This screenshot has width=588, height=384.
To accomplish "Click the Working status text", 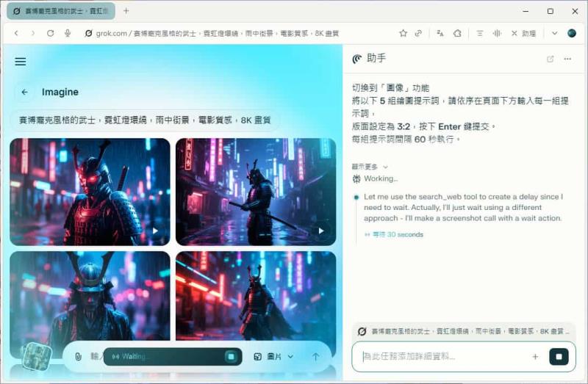I will pos(381,178).
